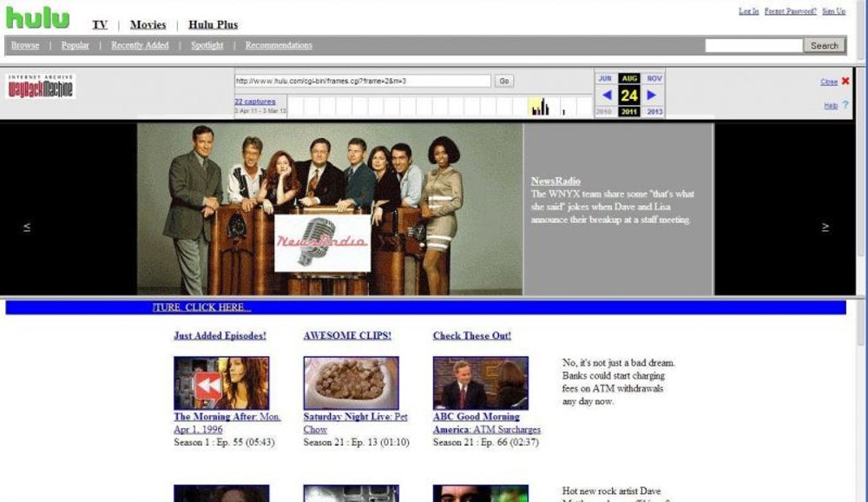
Task: Click the Forgot Password link
Action: pos(790,11)
